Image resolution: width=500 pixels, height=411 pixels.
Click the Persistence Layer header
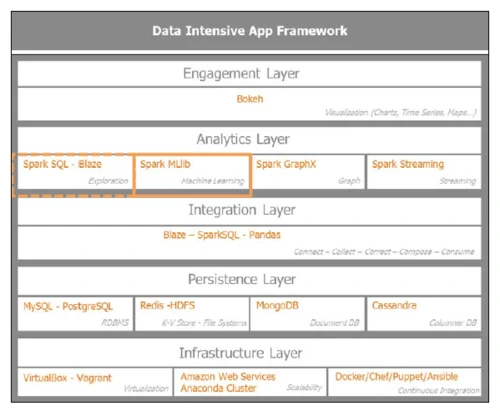(249, 281)
